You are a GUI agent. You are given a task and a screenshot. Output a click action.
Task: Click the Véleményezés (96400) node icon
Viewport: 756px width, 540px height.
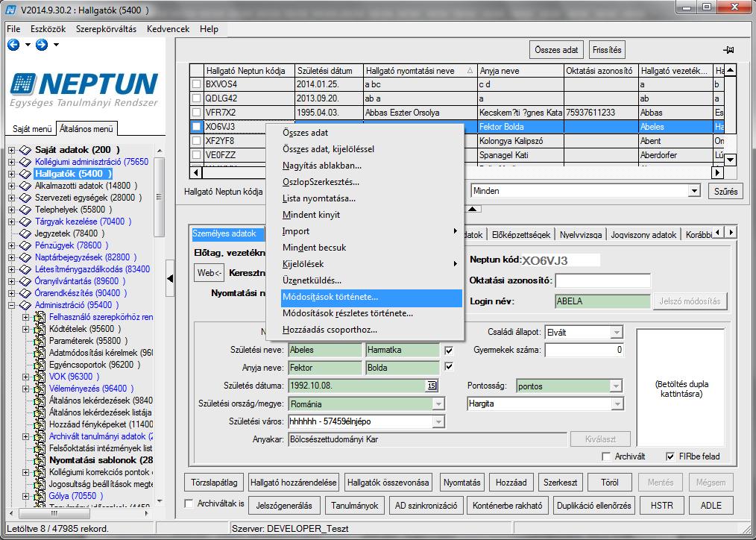point(40,389)
